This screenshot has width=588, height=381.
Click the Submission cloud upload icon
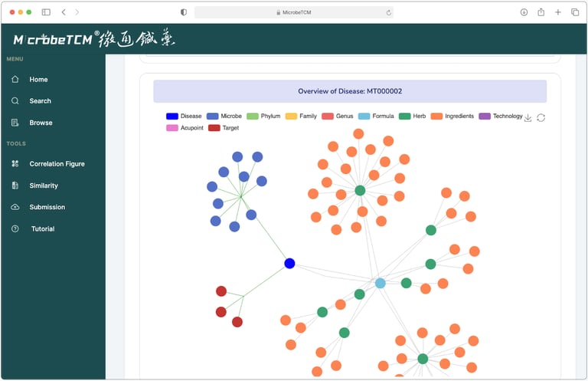pos(15,207)
